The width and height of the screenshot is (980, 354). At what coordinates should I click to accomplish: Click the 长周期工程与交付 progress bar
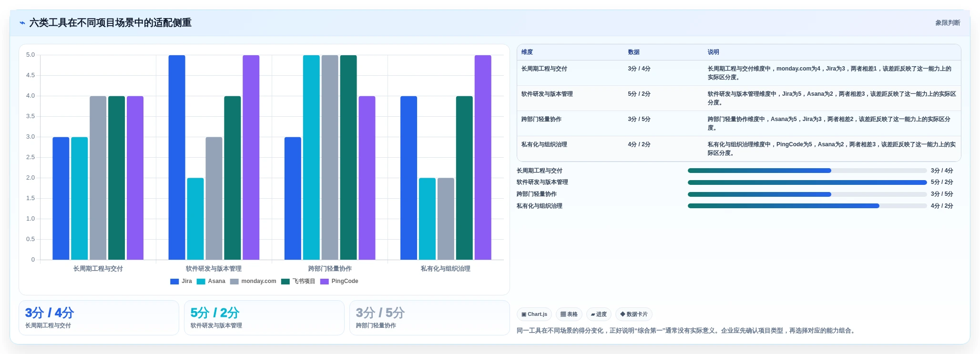coord(807,171)
